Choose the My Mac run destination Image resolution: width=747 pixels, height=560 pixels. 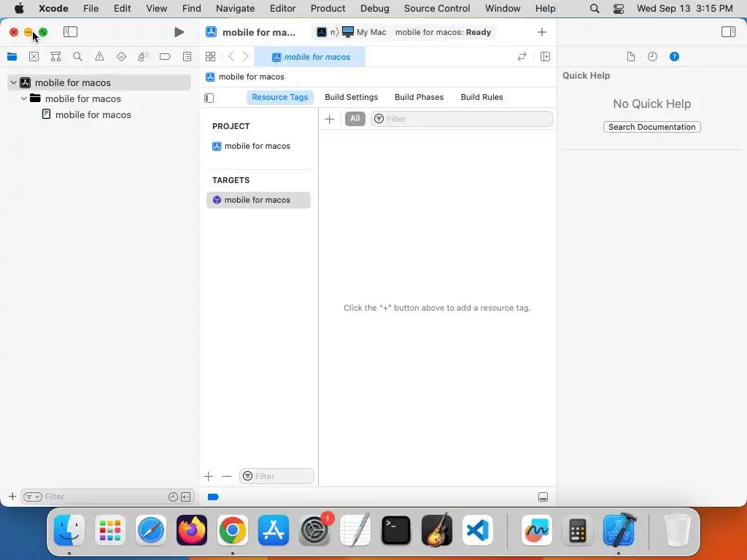(365, 32)
